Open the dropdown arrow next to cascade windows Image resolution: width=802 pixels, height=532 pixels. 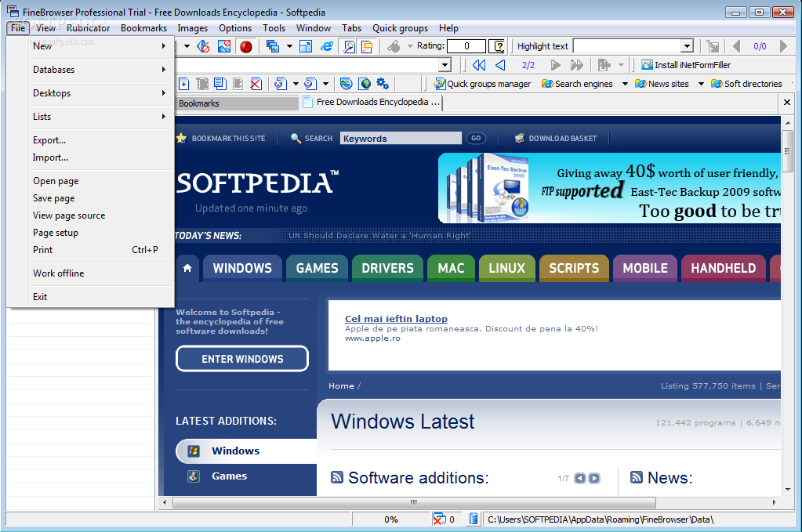coord(289,46)
